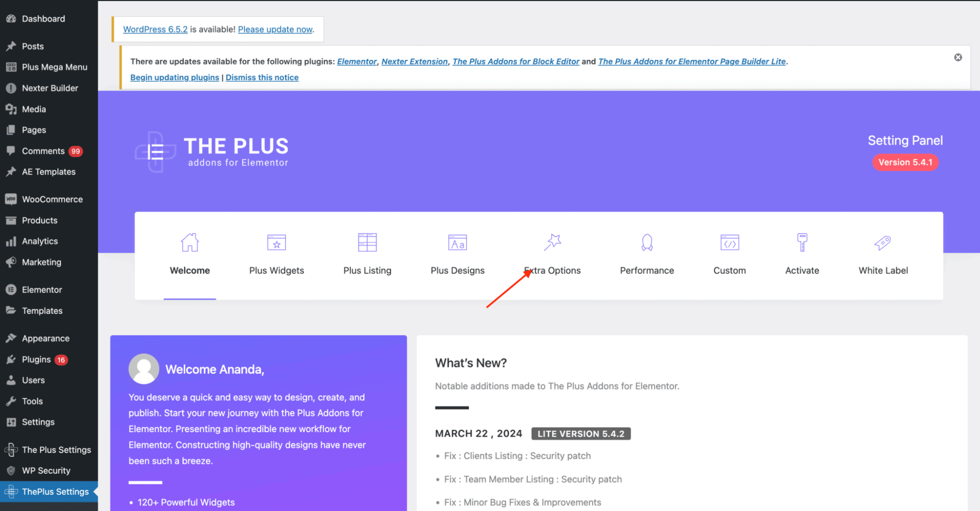
Task: Click the Plus Listing grid icon
Action: [367, 242]
